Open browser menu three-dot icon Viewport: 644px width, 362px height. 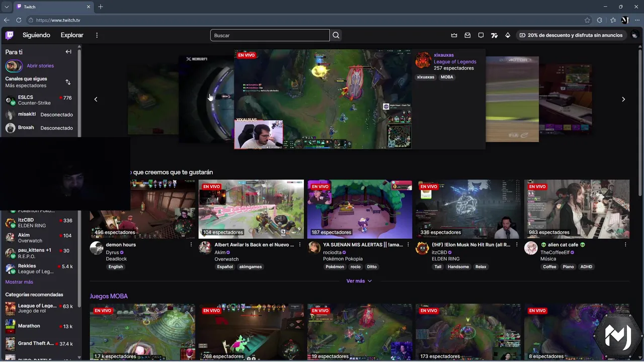click(x=637, y=20)
